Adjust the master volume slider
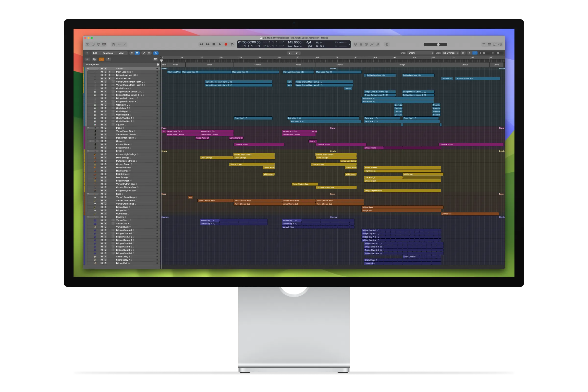 coord(438,45)
